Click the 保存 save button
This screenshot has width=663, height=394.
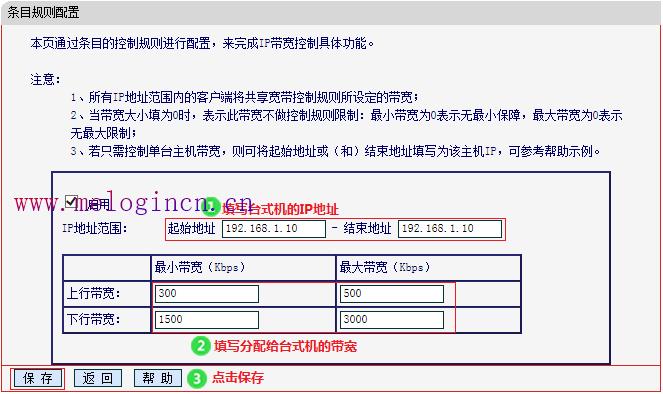(37, 378)
